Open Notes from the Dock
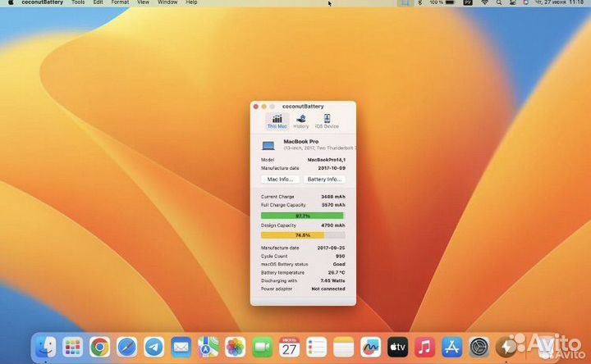Viewport: 591px width, 364px height. click(343, 347)
